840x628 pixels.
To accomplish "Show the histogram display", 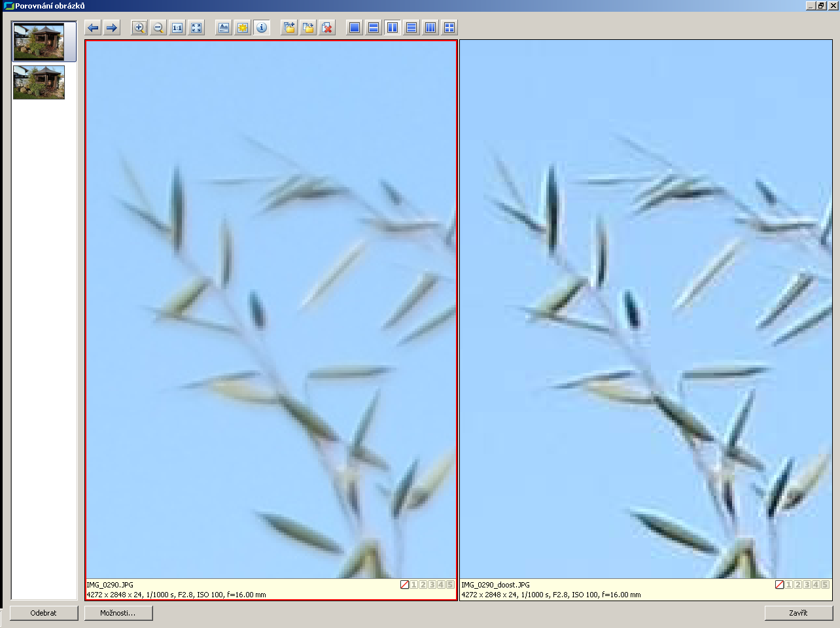I will [224, 27].
